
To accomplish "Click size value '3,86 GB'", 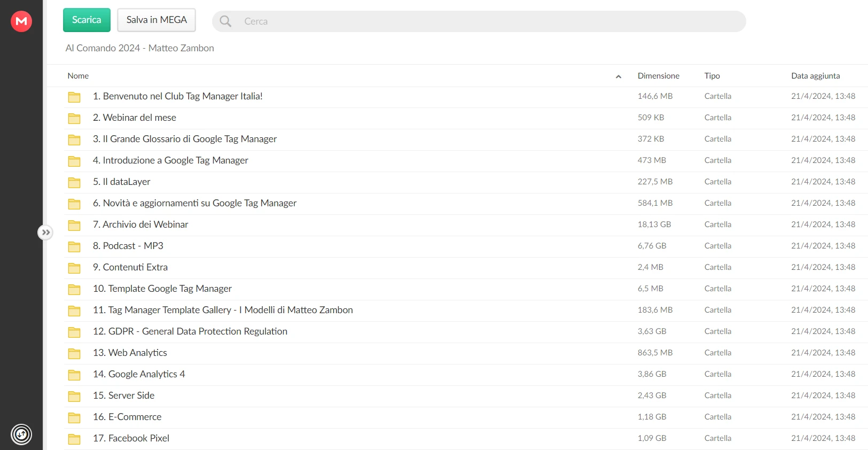I will (652, 374).
